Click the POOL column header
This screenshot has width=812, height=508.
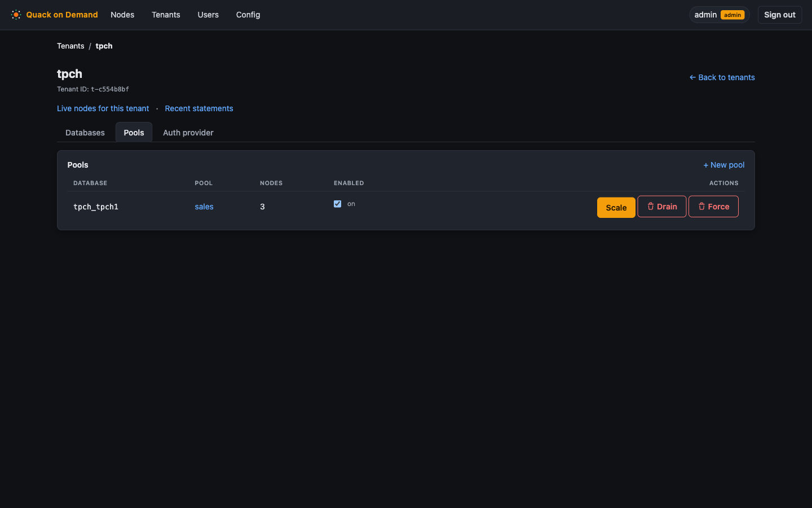(x=204, y=183)
